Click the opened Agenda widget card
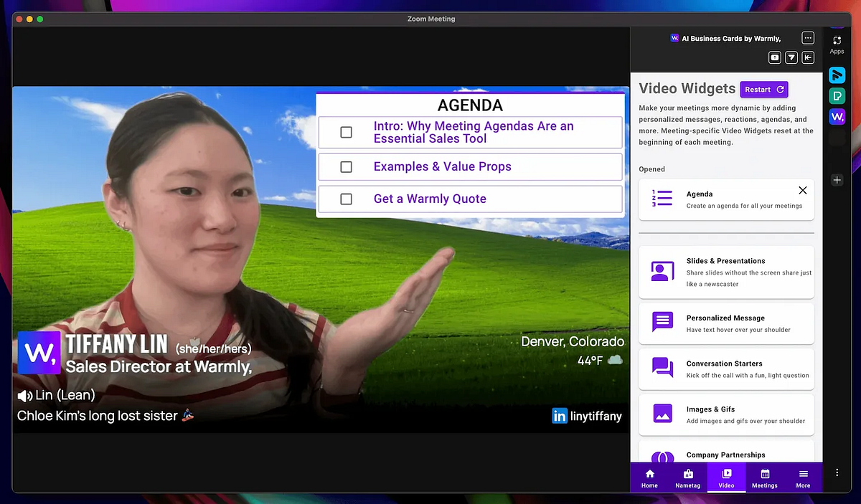 click(726, 199)
